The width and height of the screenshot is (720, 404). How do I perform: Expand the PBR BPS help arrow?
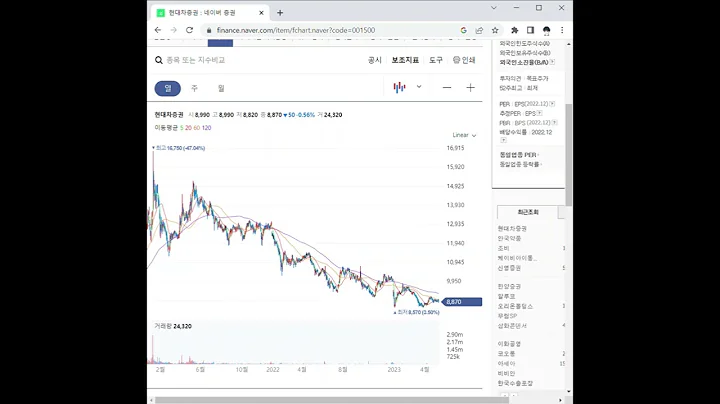555,123
